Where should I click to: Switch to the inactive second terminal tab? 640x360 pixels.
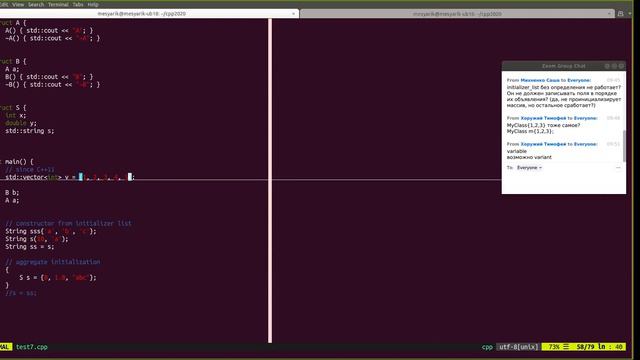457,13
